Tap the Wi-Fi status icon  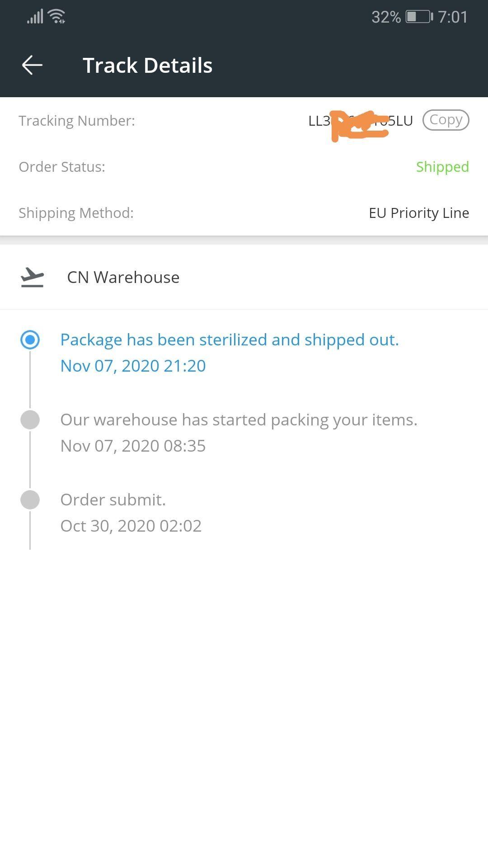pos(57,17)
